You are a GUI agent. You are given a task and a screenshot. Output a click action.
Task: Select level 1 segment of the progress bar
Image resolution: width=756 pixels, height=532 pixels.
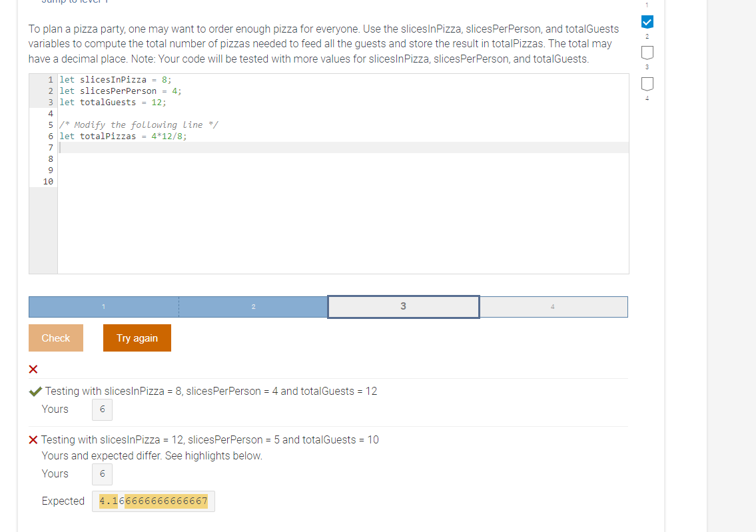coord(103,306)
